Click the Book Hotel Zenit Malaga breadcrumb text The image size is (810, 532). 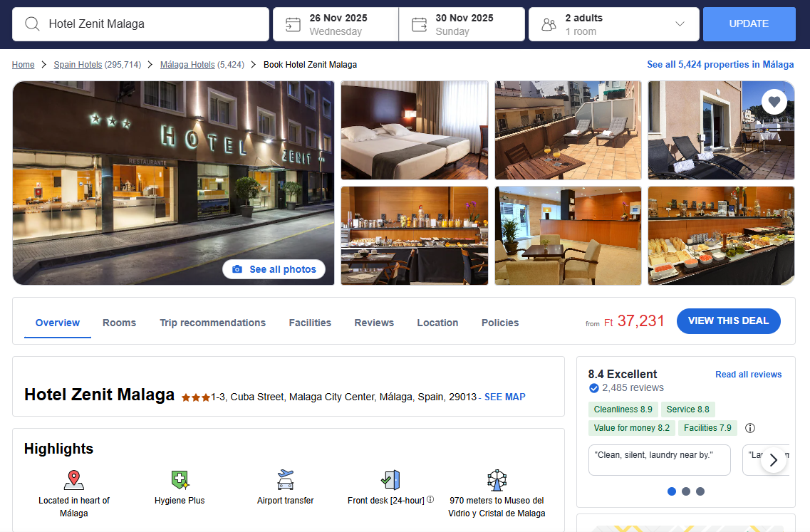click(x=310, y=65)
